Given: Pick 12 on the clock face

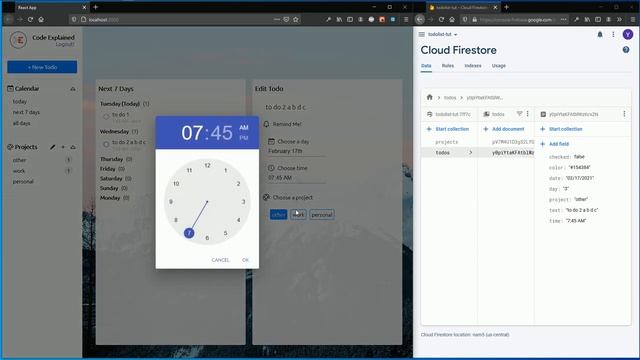Looking at the screenshot, I should 207,165.
